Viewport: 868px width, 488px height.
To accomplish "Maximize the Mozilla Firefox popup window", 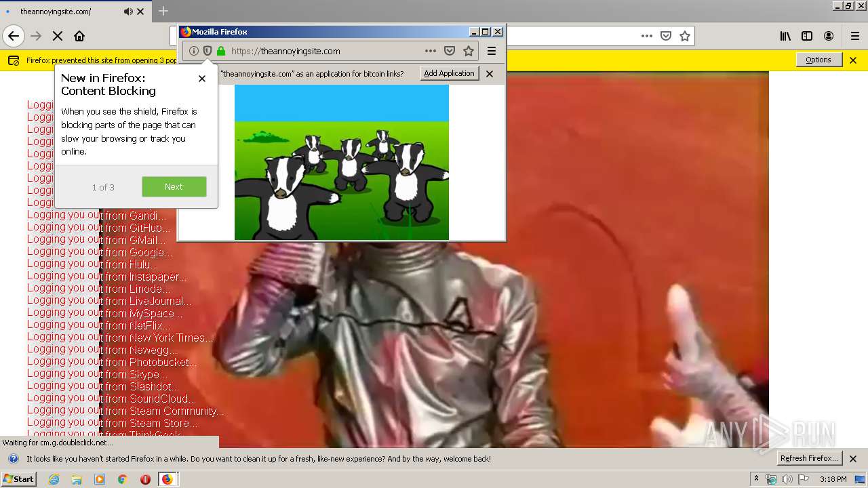I will 486,32.
